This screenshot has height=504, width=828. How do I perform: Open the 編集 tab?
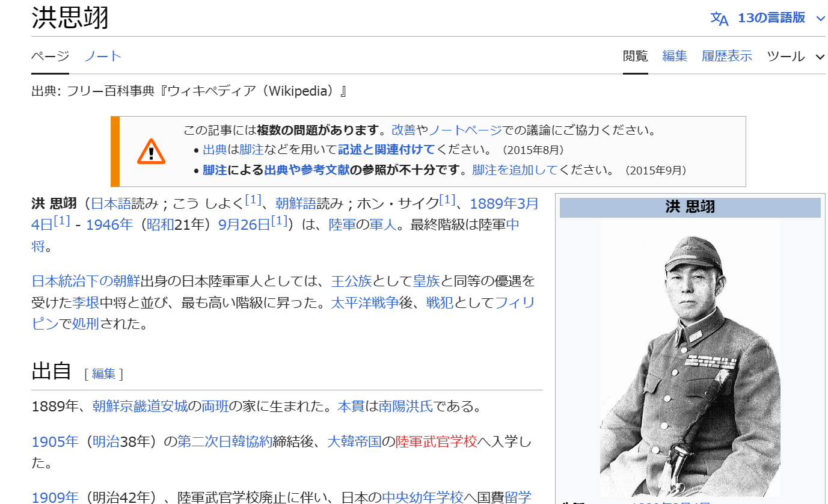[675, 57]
